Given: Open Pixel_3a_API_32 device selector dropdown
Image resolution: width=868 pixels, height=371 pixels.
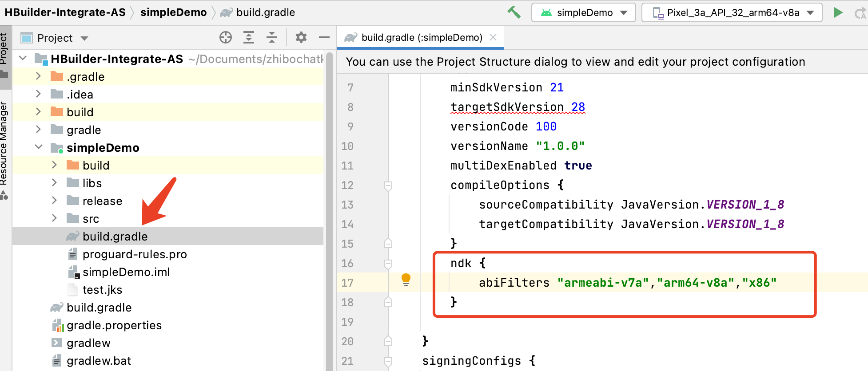Looking at the screenshot, I should (x=732, y=12).
